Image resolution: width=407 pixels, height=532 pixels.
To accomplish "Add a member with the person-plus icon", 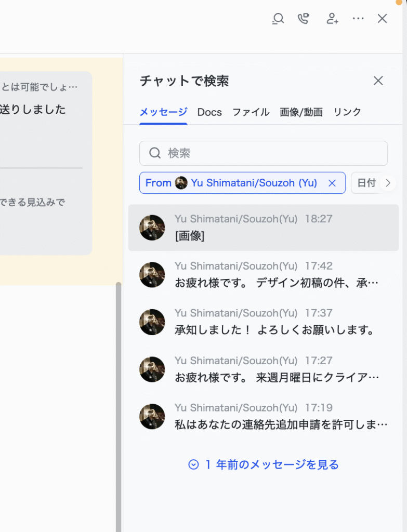I will [332, 19].
